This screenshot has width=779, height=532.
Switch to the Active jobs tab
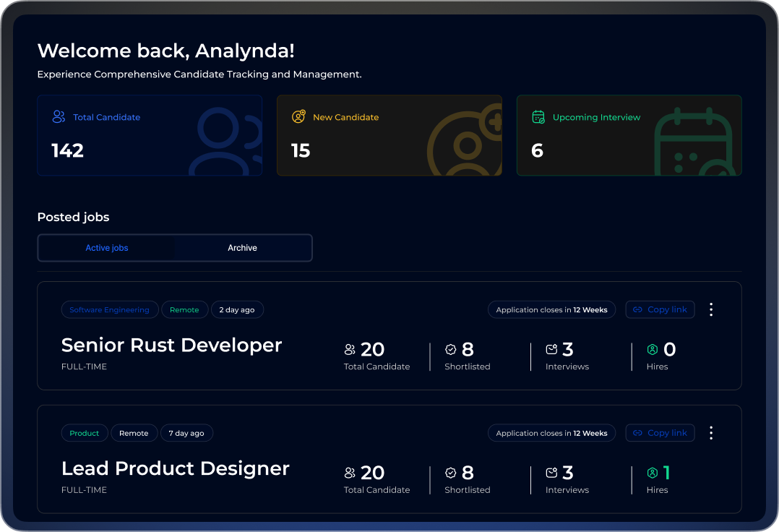[107, 248]
